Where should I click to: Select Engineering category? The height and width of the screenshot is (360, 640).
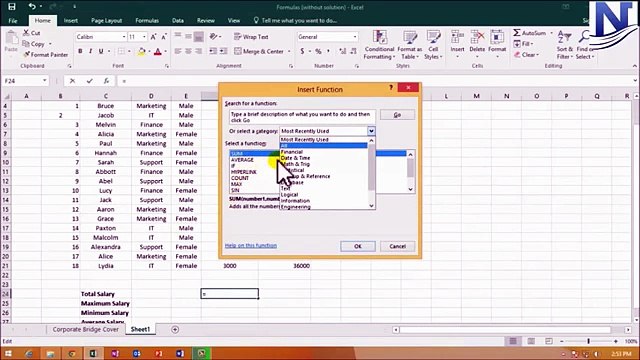click(x=296, y=207)
